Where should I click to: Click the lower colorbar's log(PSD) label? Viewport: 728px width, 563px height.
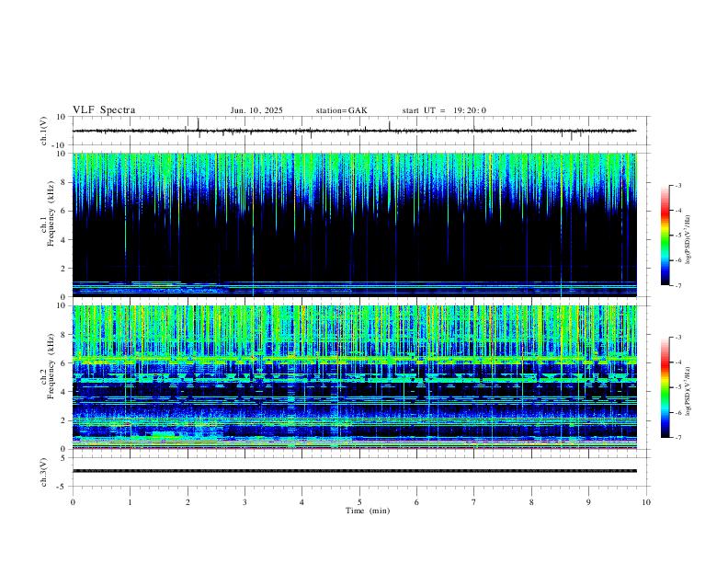(688, 391)
